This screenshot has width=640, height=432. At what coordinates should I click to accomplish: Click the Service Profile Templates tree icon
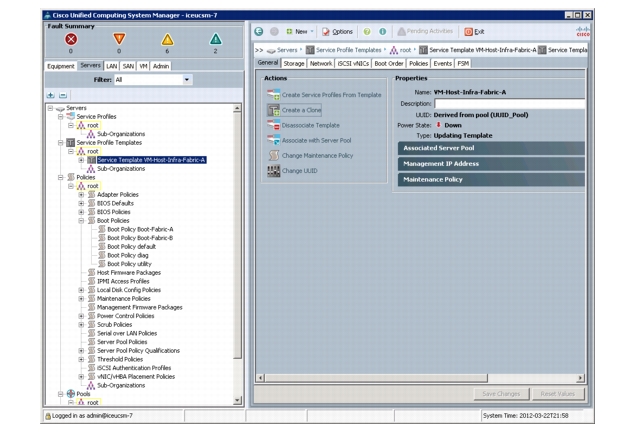pyautogui.click(x=71, y=143)
